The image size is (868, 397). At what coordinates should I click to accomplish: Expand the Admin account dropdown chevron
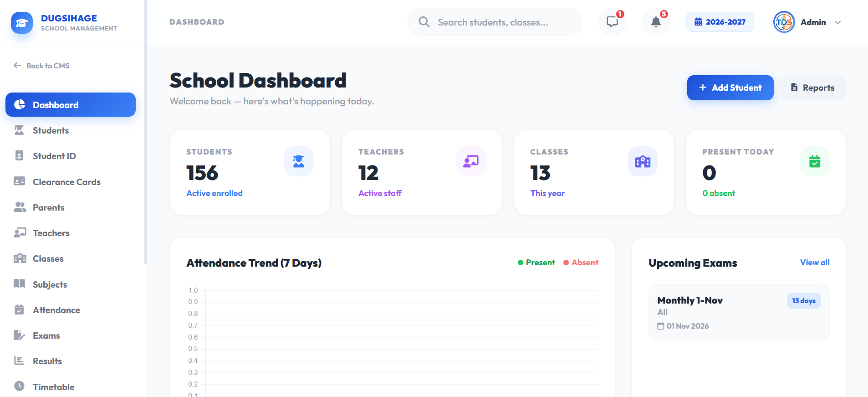tap(837, 22)
